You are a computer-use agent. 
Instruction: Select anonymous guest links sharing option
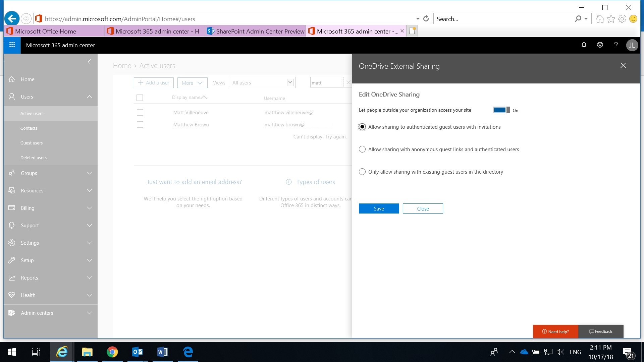(x=362, y=149)
